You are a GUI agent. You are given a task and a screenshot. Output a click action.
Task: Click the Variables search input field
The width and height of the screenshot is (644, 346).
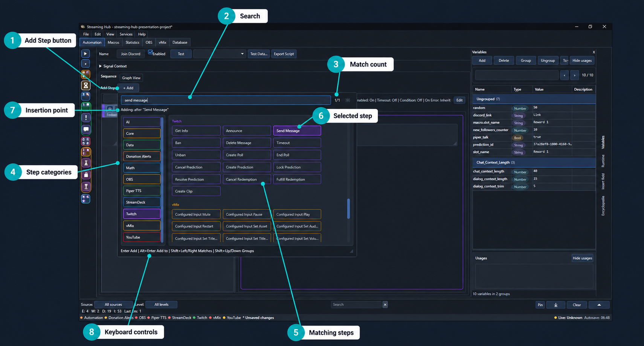point(516,75)
